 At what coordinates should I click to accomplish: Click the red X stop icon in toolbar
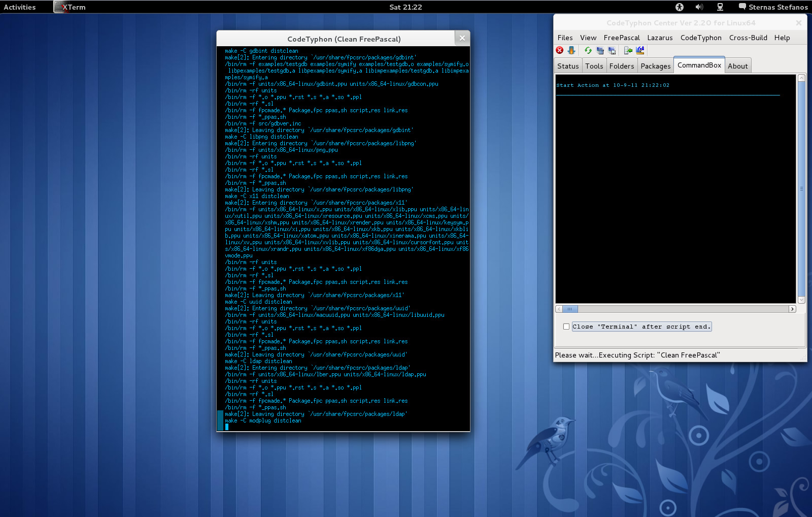pos(560,50)
